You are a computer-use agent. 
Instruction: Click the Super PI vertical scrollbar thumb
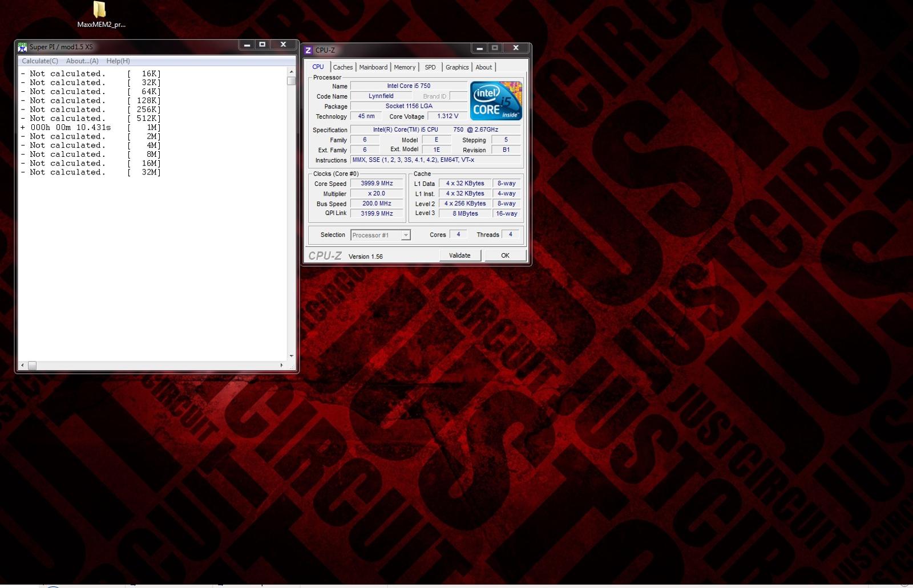point(292,80)
